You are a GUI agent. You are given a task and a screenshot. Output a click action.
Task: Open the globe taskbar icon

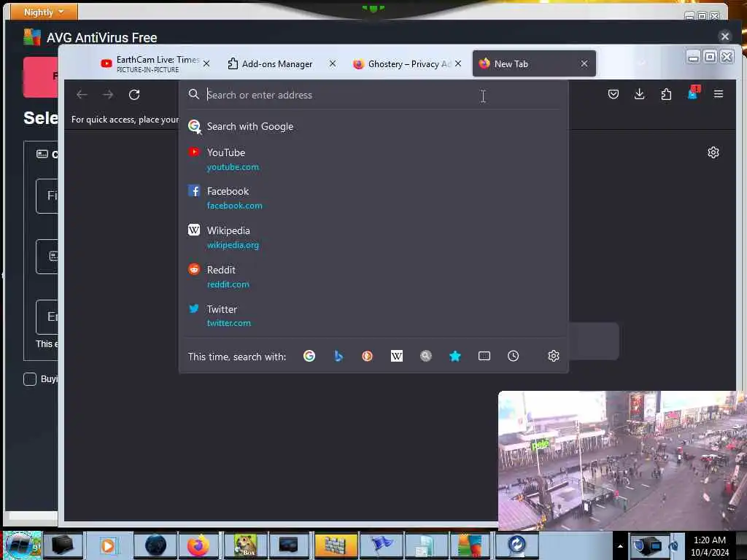coord(155,545)
